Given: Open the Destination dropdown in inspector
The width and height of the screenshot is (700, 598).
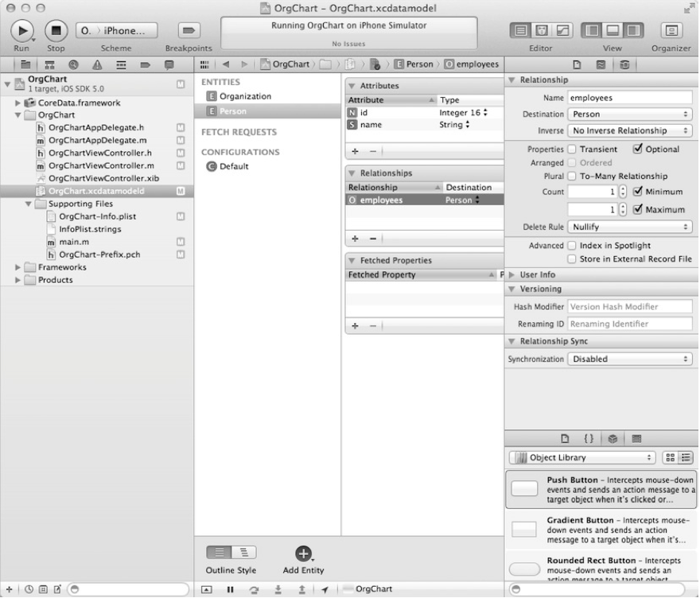Looking at the screenshot, I should point(630,115).
